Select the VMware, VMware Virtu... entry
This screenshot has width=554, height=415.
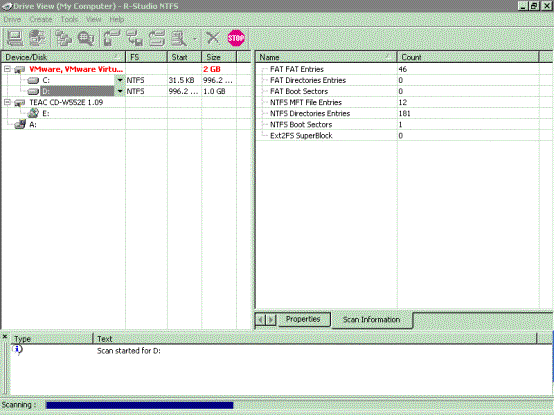[76, 69]
